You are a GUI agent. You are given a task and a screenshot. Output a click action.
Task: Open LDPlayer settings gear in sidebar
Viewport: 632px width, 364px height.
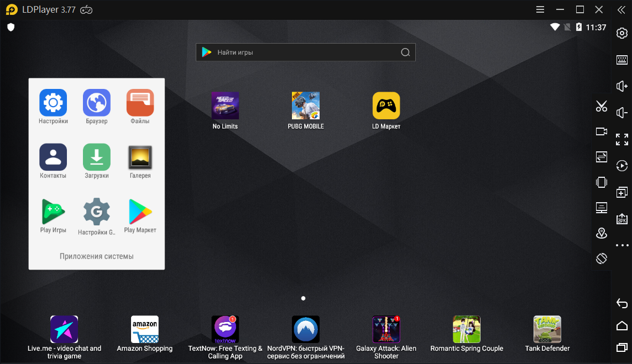[x=622, y=34]
